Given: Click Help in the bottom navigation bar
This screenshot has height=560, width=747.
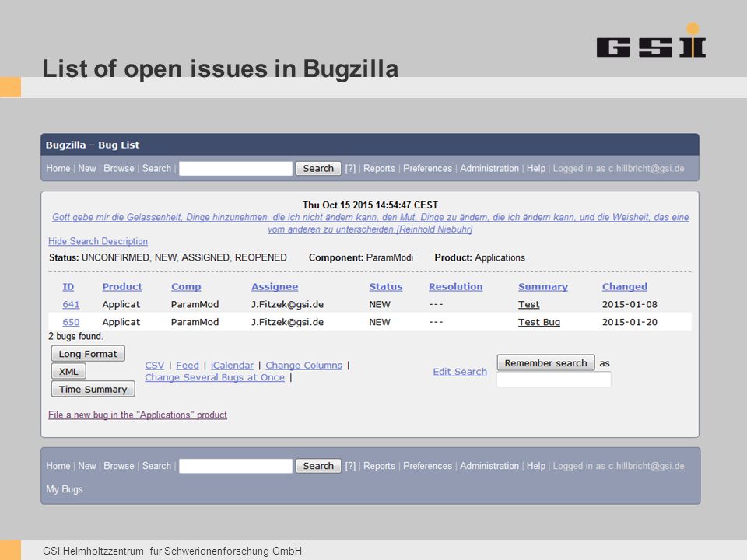Looking at the screenshot, I should pyautogui.click(x=536, y=466).
